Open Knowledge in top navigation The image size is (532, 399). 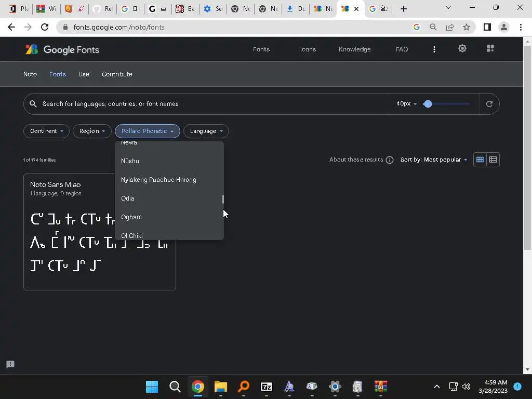354,49
